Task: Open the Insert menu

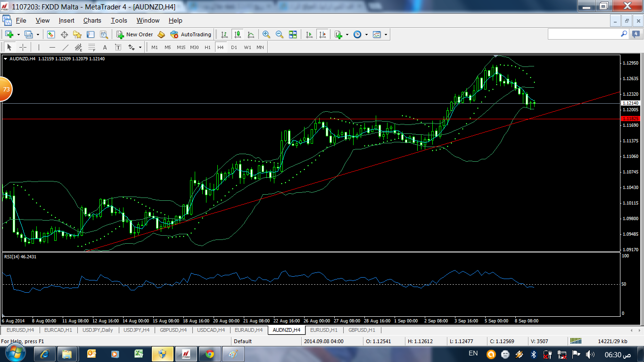Action: pos(66,20)
